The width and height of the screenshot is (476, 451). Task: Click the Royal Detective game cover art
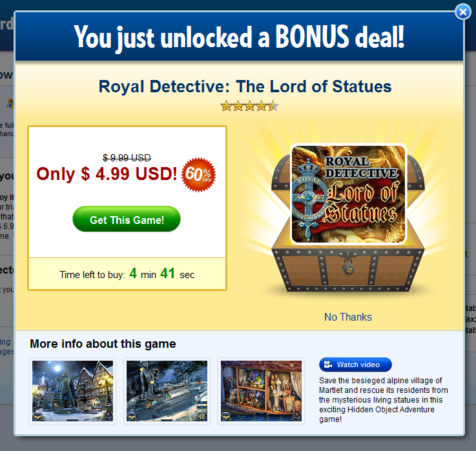348,194
